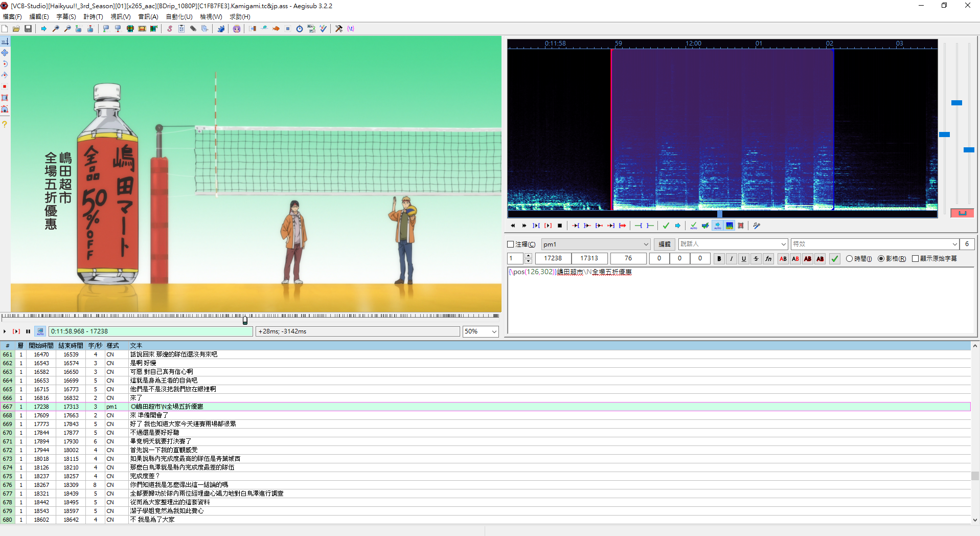Open the Automation manager icon

(x=221, y=29)
